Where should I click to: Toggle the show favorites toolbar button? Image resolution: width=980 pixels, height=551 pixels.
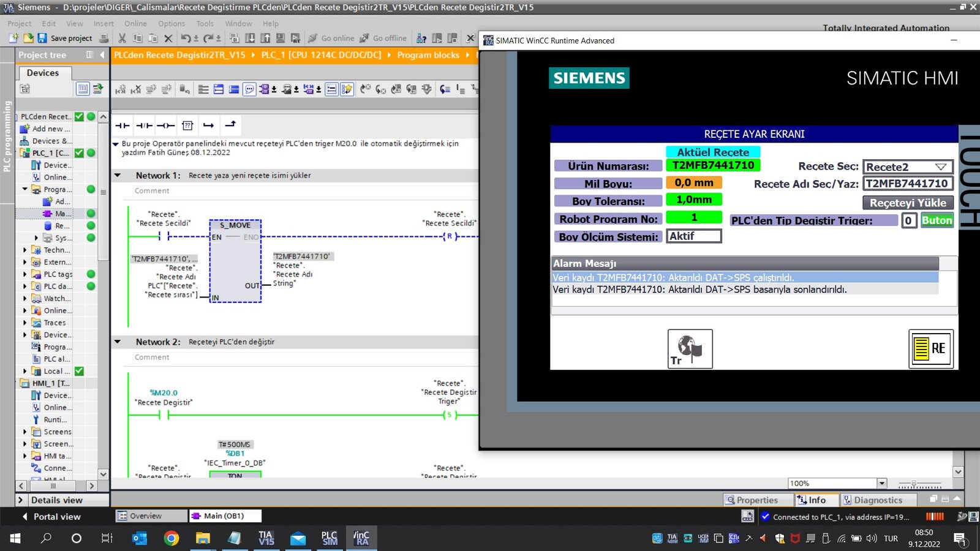click(347, 89)
